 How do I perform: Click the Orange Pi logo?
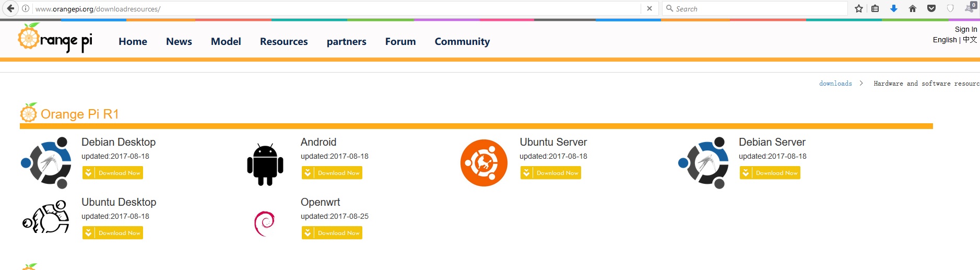tap(55, 38)
